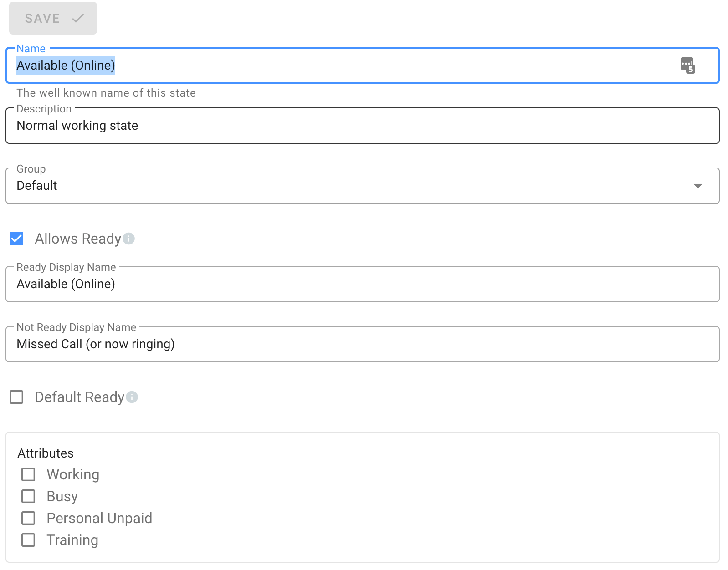Check the Busy attribute
This screenshot has width=728, height=570.
click(x=28, y=496)
